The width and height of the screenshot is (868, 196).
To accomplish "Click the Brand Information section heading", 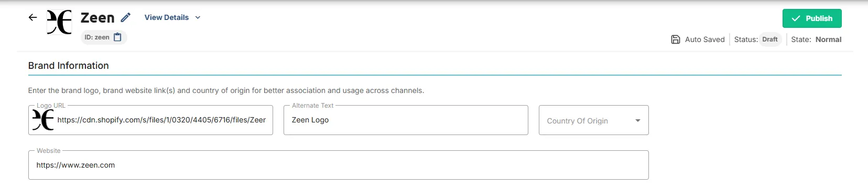I will coord(69,66).
